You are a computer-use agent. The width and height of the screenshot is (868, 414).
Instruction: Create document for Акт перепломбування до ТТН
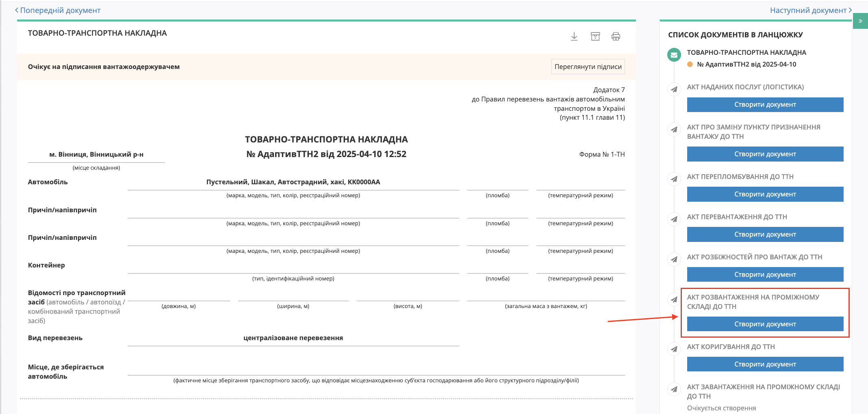click(765, 194)
